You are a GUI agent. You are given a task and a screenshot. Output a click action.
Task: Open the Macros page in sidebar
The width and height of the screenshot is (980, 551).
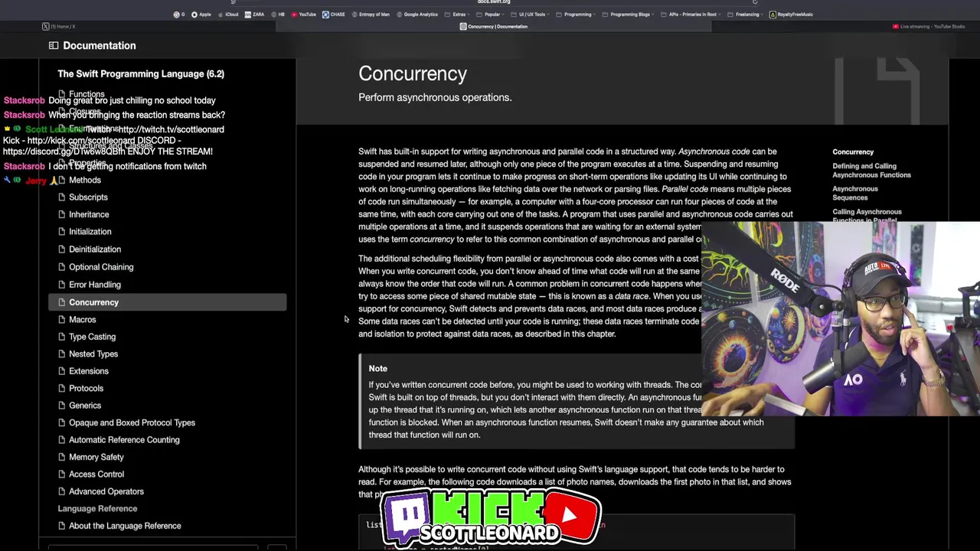point(83,320)
